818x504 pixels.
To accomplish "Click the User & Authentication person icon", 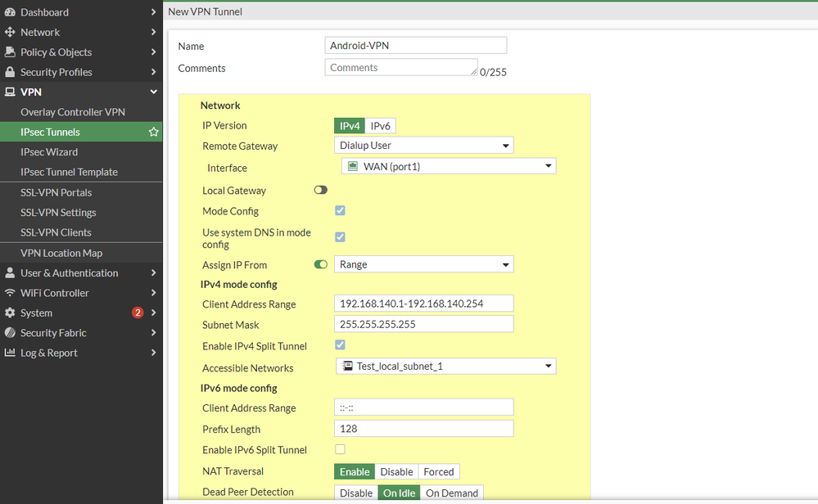I will 10,272.
